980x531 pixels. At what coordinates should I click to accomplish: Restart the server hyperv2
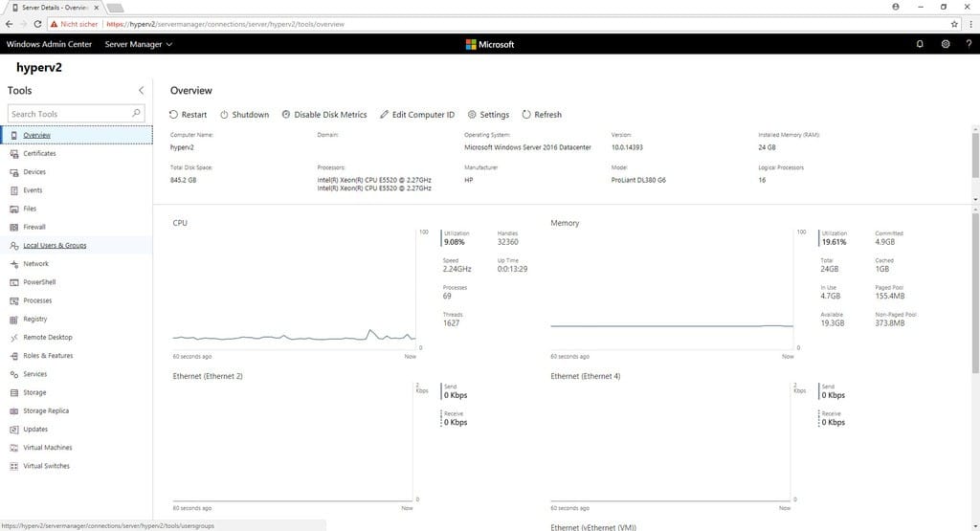(189, 114)
